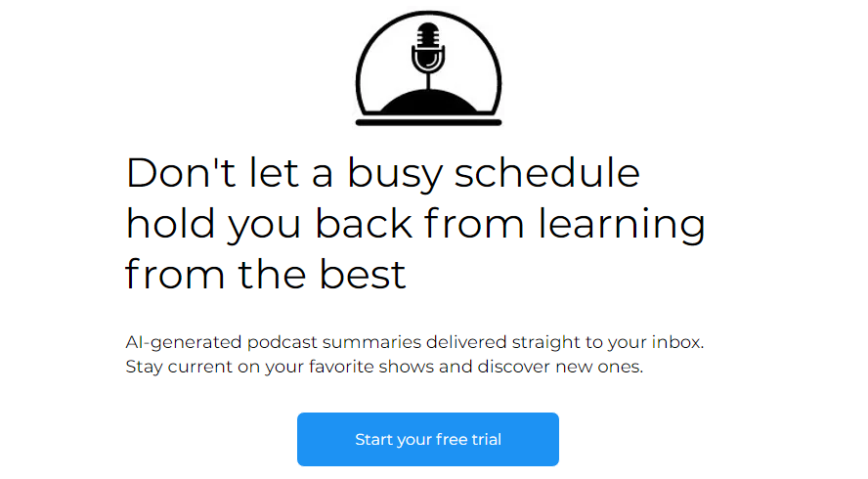This screenshot has width=868, height=479.
Task: Click the sentence about AI-generated podcast summaries
Action: coord(414,343)
